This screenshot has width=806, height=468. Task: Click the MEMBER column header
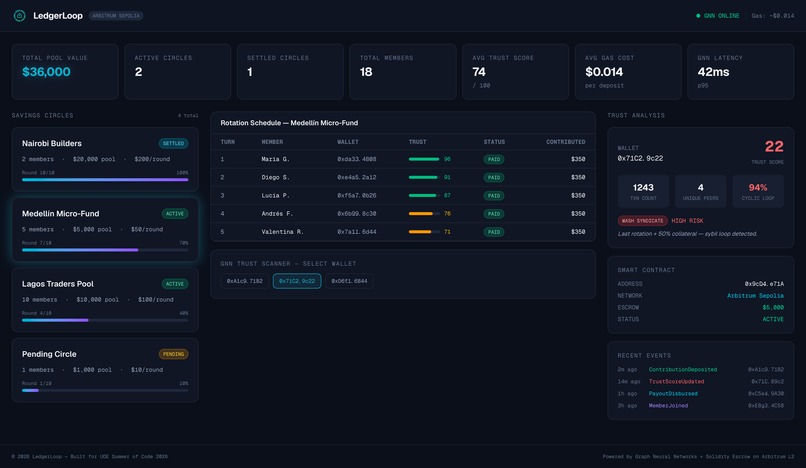pyautogui.click(x=272, y=142)
